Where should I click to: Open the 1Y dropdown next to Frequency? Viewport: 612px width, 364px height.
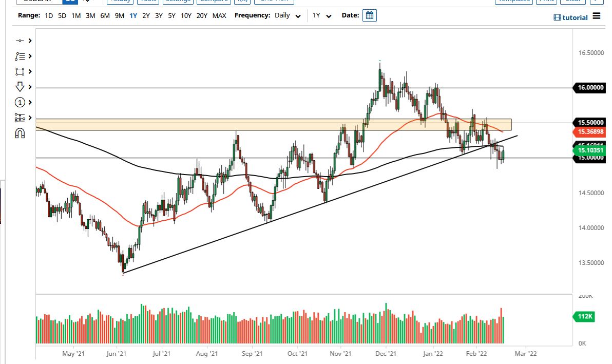pos(321,15)
